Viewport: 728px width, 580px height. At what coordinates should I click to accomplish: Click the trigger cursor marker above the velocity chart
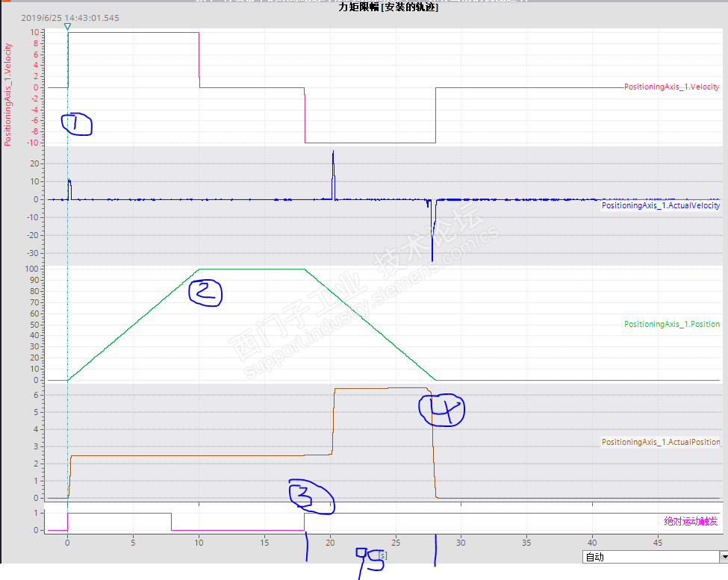click(x=67, y=27)
